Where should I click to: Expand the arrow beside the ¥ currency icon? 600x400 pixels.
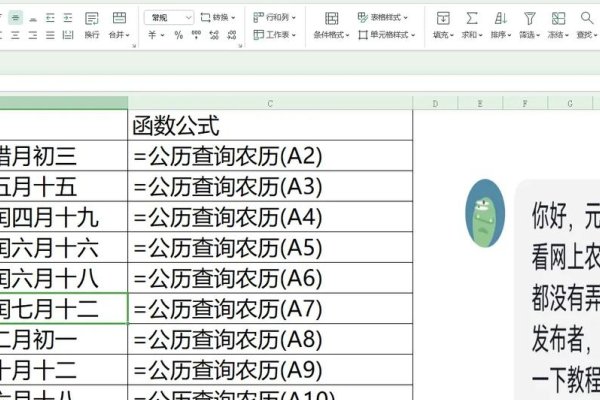tap(162, 35)
